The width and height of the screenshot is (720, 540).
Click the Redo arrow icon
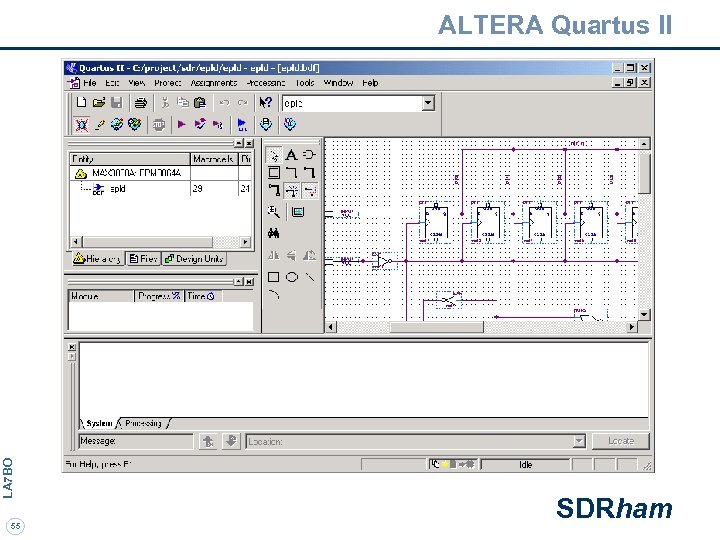(x=242, y=103)
